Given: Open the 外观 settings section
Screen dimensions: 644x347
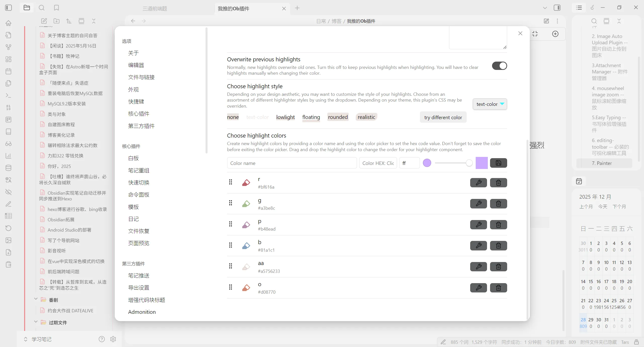Looking at the screenshot, I should 133,90.
